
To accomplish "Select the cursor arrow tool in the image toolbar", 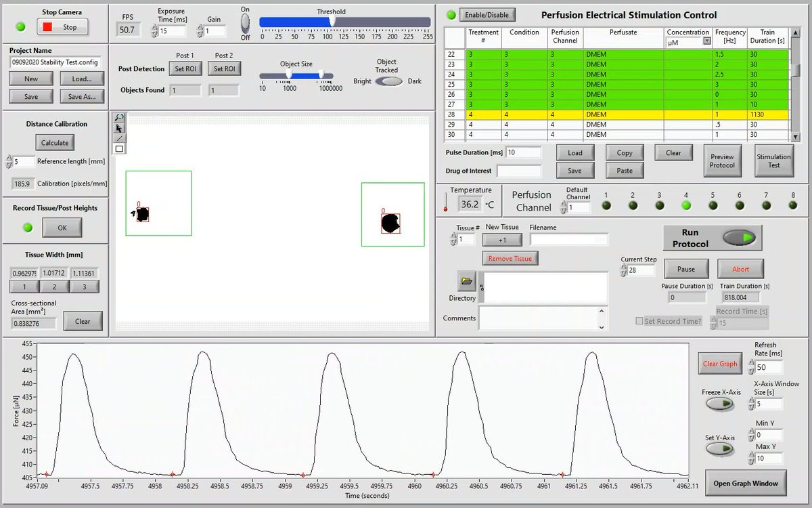I will 118,128.
